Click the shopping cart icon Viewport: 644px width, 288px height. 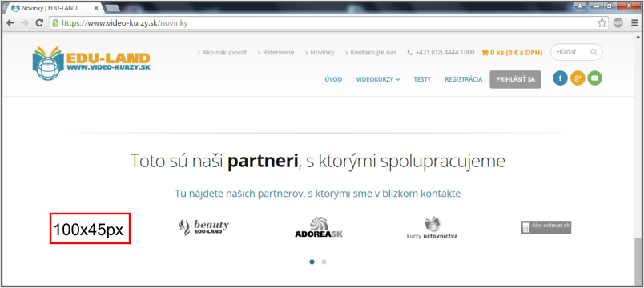click(485, 53)
